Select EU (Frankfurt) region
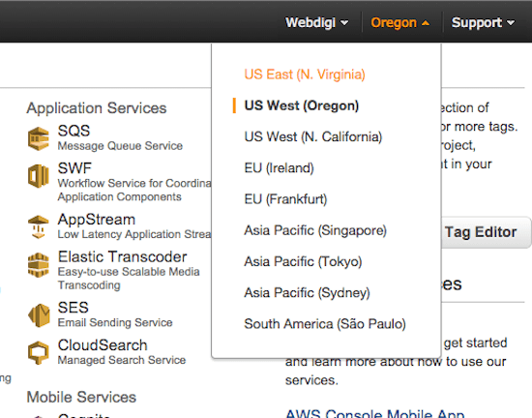This screenshot has height=418, width=532. click(x=285, y=199)
